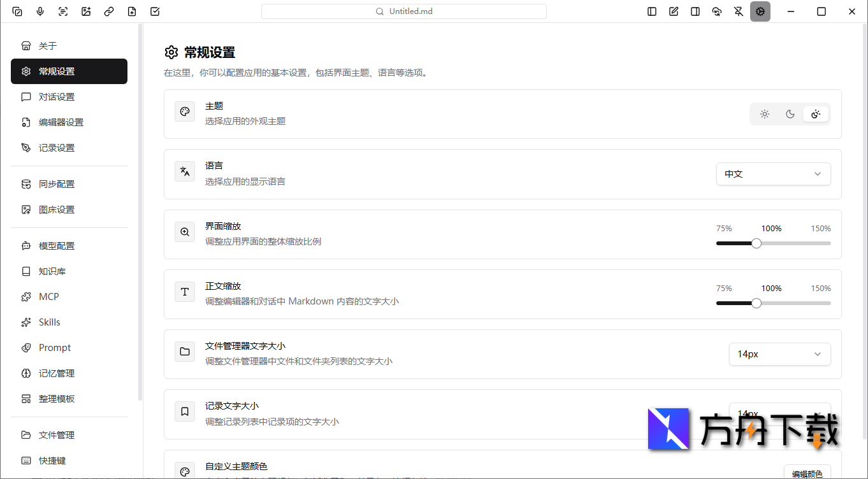Select the light theme sun toggle
This screenshot has height=479, width=868.
pyautogui.click(x=764, y=113)
